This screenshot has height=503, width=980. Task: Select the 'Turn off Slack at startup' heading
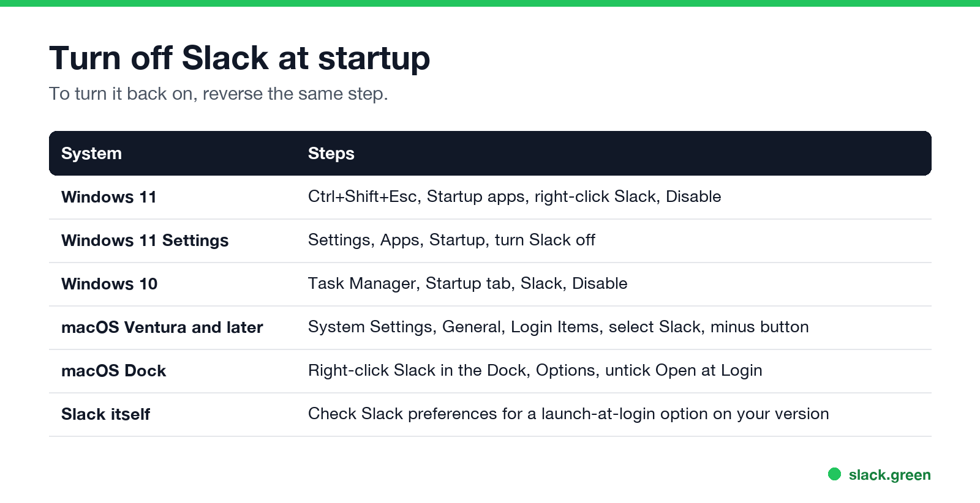(x=239, y=58)
